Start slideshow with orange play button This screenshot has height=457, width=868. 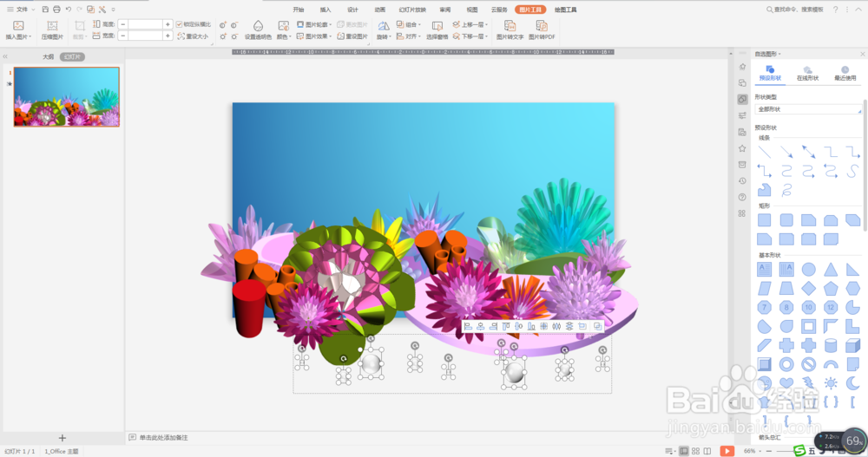point(727,451)
